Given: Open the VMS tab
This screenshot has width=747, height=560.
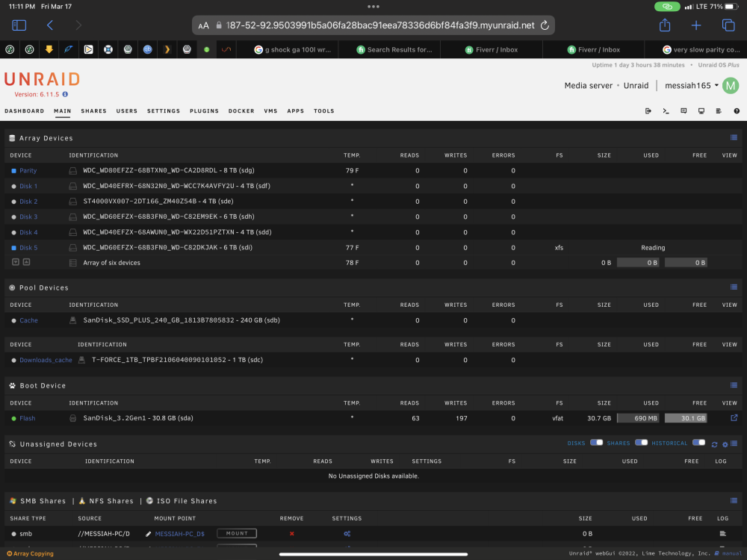Looking at the screenshot, I should coord(270,111).
